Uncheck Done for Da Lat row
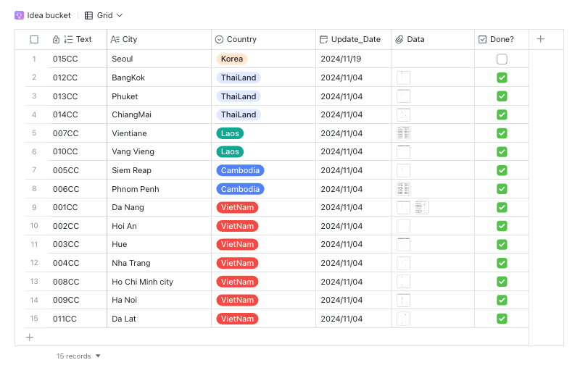This screenshot has height=373, width=588. click(502, 319)
